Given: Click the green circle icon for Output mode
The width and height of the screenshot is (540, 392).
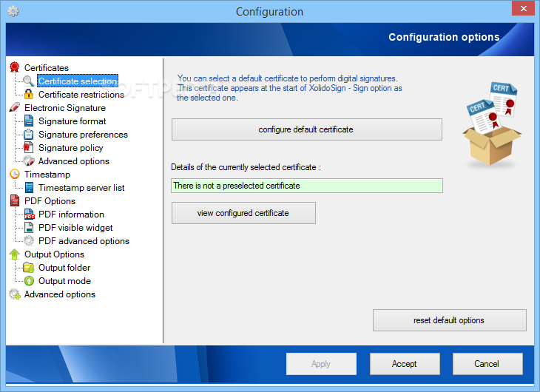Looking at the screenshot, I should click(x=29, y=281).
